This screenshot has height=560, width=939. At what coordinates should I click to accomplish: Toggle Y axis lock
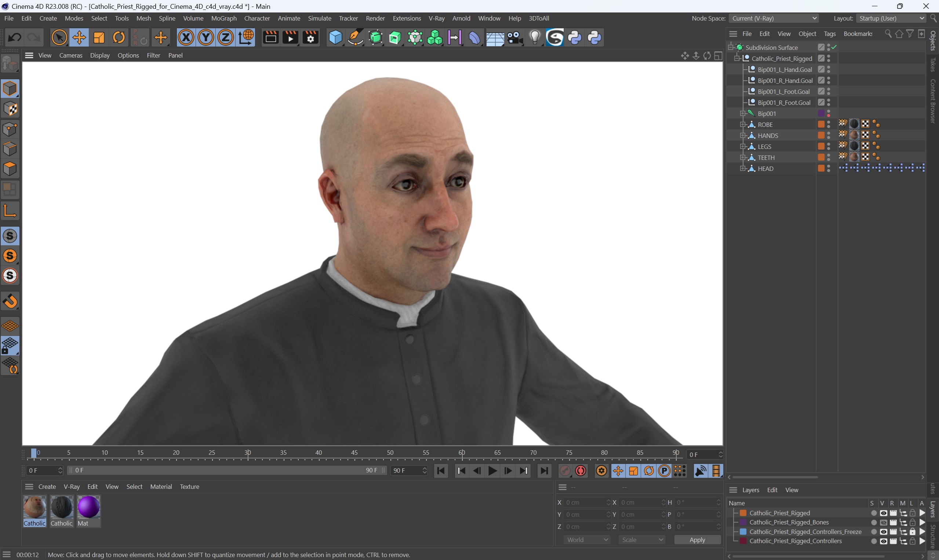click(x=206, y=37)
